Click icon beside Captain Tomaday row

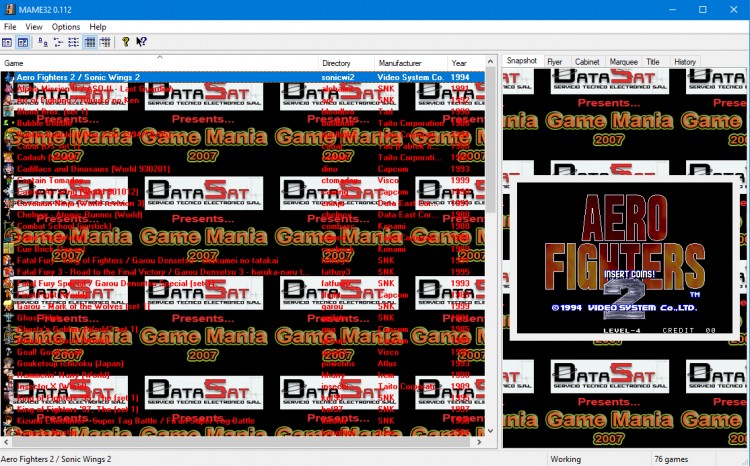coord(9,180)
